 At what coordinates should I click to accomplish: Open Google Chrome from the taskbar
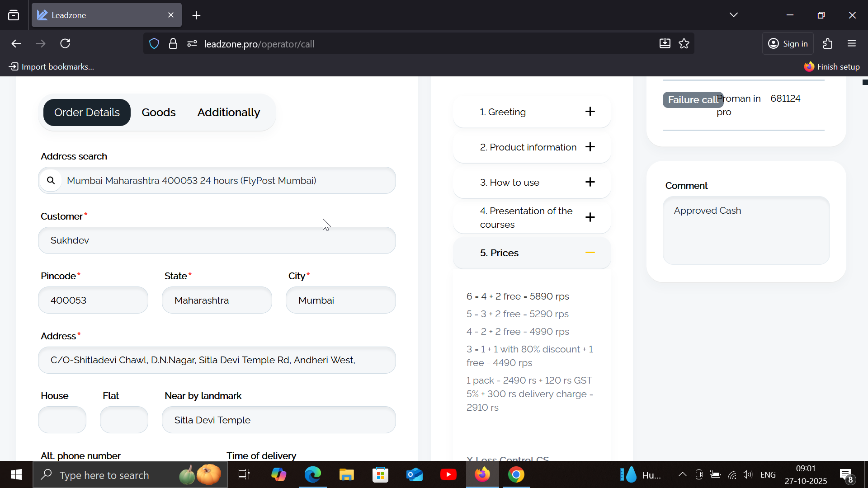516,475
